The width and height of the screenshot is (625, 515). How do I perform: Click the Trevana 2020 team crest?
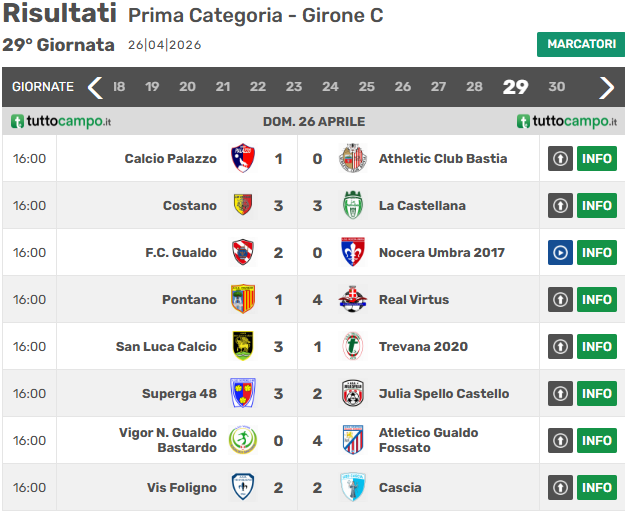point(352,346)
